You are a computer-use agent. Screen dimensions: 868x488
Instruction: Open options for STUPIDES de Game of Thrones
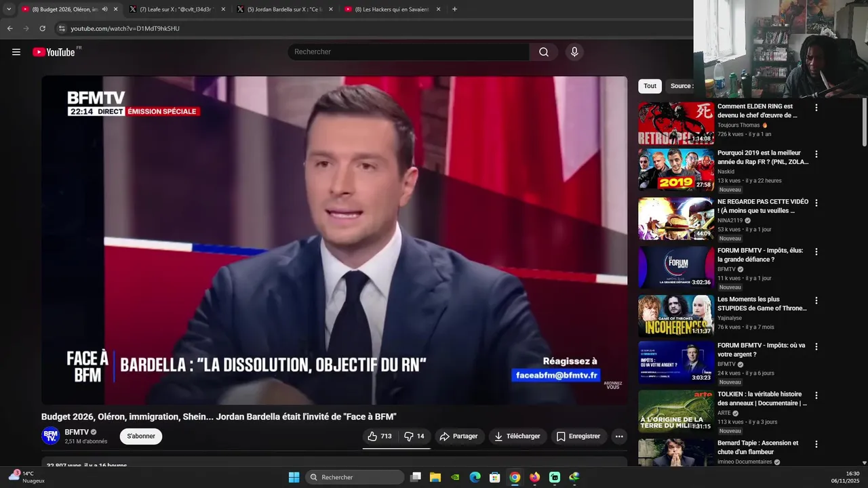point(816,301)
